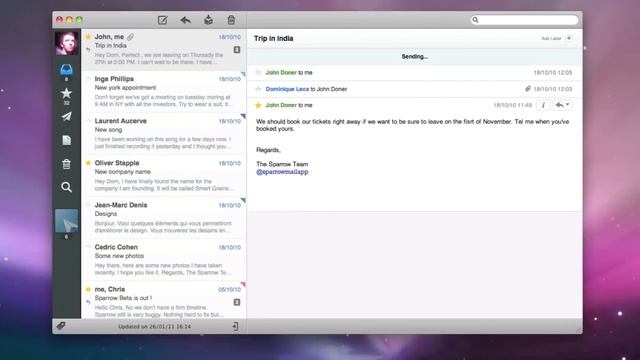
Task: Open the Trash folder in the sidebar
Action: [x=66, y=164]
